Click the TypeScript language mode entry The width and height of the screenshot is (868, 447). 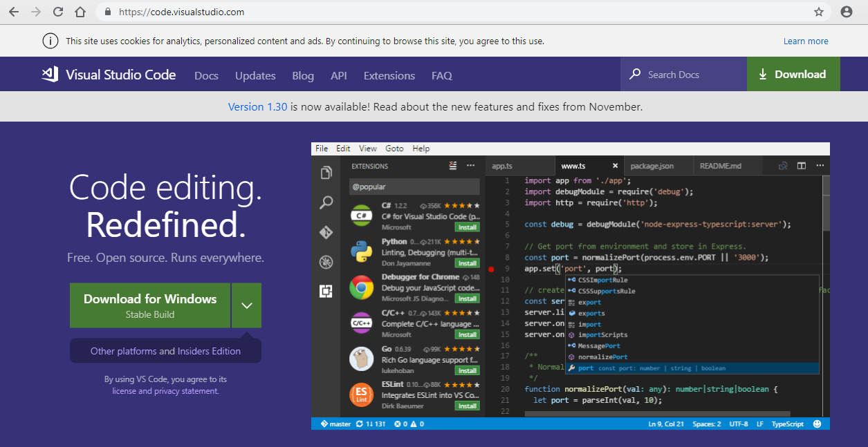click(x=788, y=424)
